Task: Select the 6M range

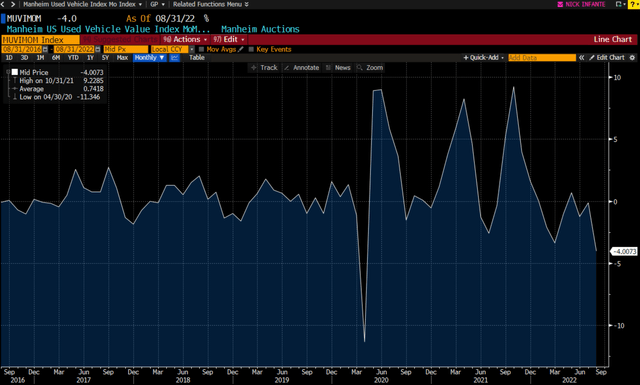Action: coord(56,58)
